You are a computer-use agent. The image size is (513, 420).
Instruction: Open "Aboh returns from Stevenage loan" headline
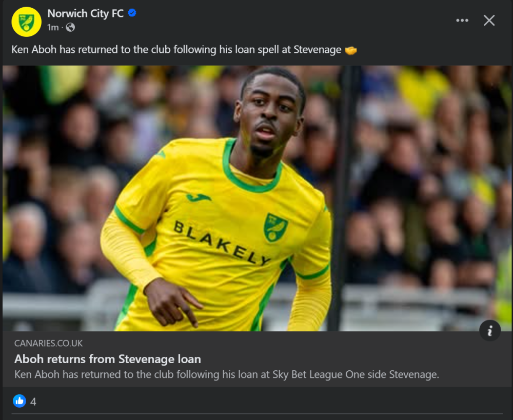click(x=108, y=359)
